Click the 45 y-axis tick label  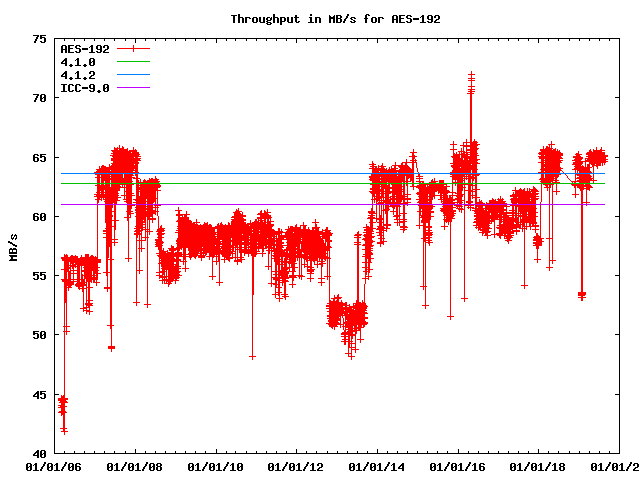pos(39,395)
